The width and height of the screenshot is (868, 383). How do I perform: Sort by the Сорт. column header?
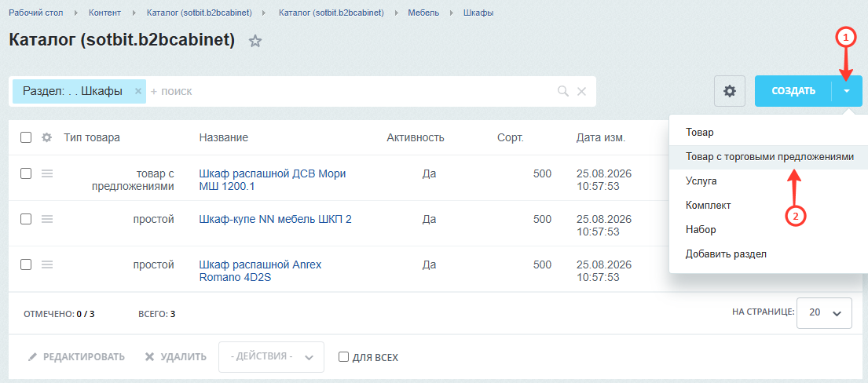pos(511,138)
